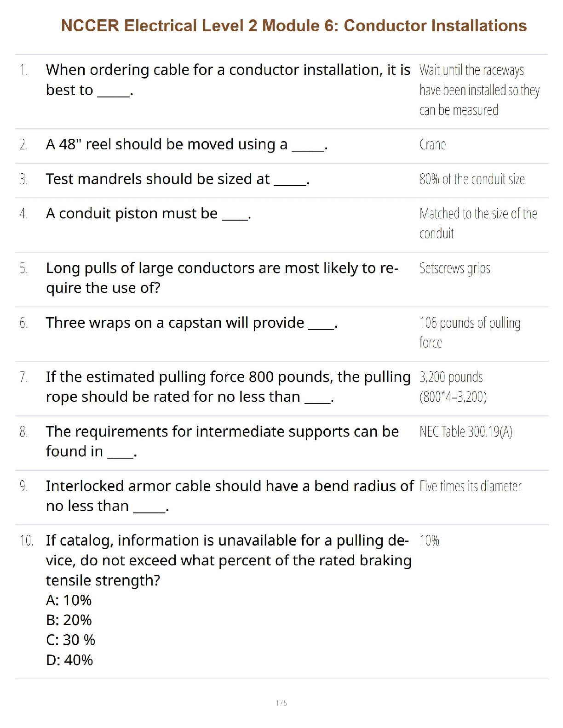The image size is (563, 728).
Task: Click the answer about waiting for raceways
Action: pos(479,90)
